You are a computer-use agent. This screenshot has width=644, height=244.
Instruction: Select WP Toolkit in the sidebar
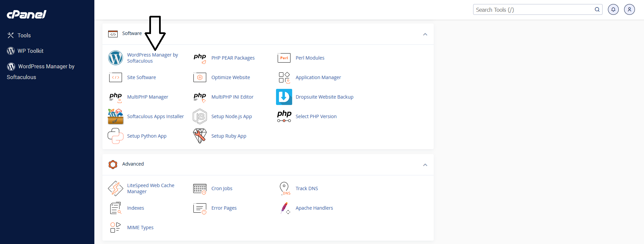pos(30,51)
